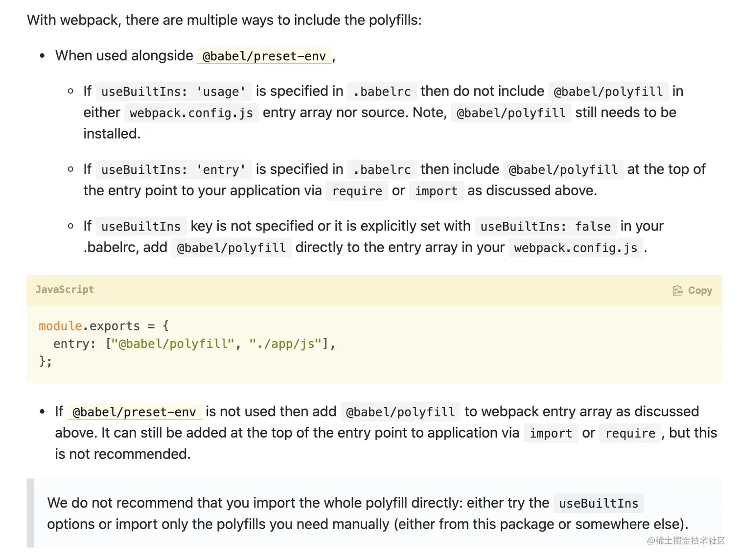
Task: Select the @babel/preset-env highlighted code
Action: point(264,56)
